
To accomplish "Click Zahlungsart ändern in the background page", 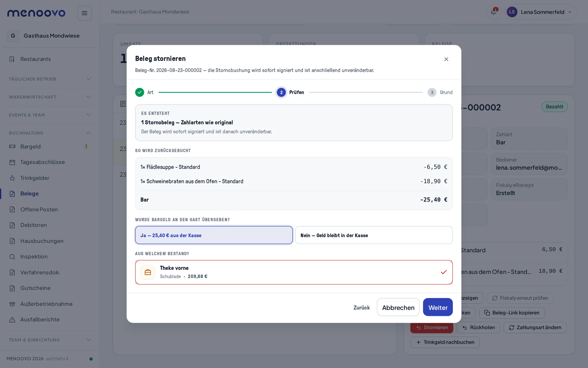I will click(535, 328).
